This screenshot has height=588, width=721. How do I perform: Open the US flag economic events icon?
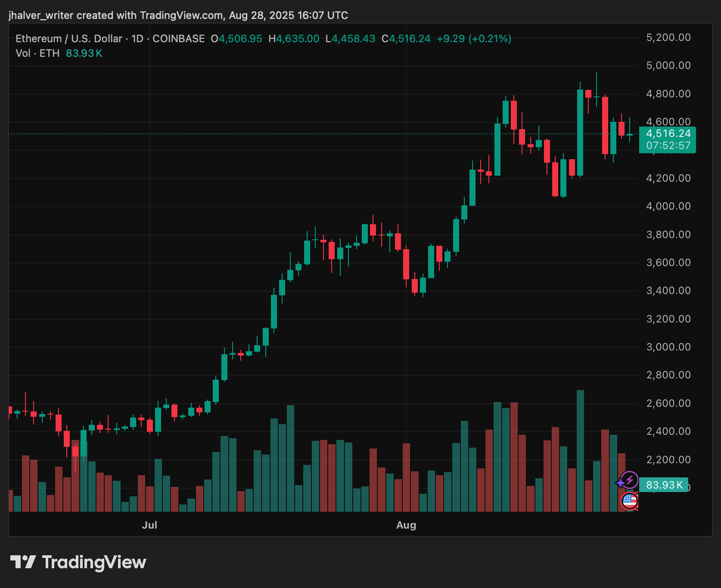point(629,500)
